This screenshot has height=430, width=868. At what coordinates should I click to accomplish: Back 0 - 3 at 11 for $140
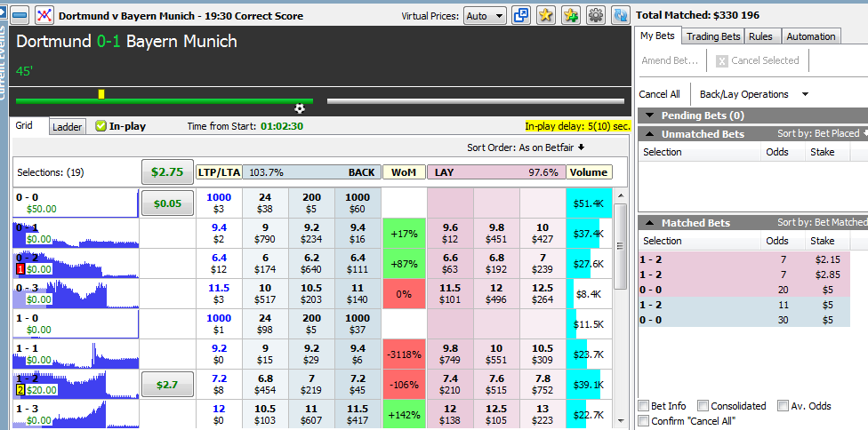358,293
